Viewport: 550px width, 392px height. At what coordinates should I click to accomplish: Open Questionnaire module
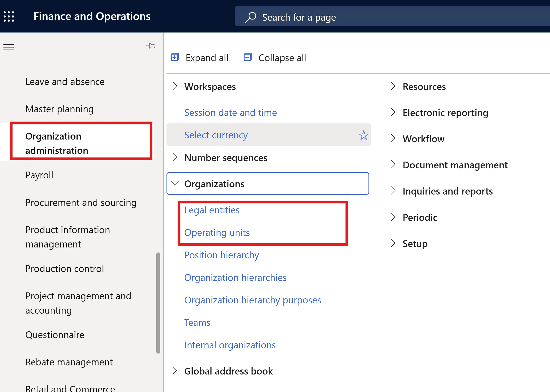[55, 335]
